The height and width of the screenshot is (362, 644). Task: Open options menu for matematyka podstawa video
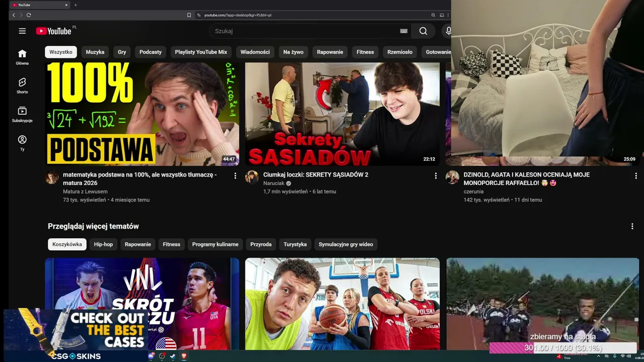point(235,175)
